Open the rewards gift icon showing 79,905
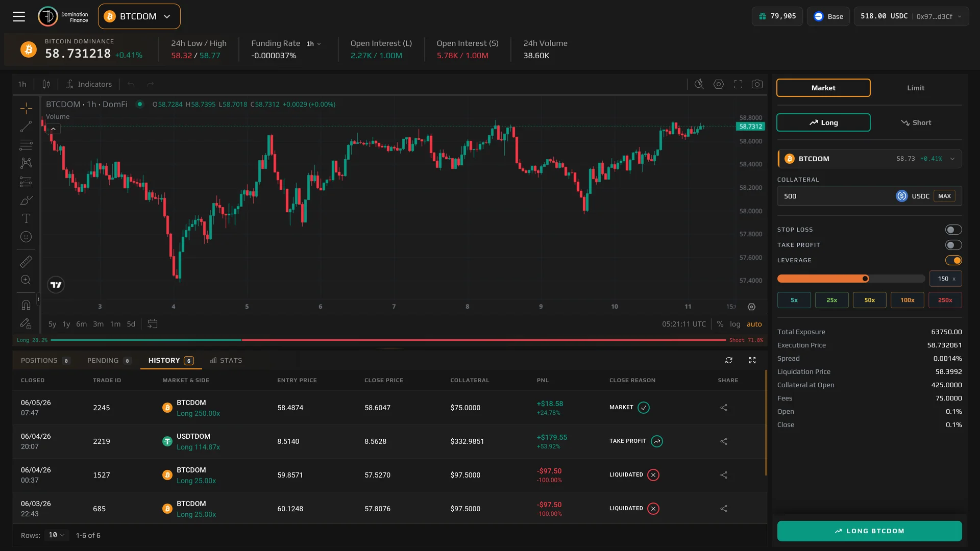Viewport: 980px width, 551px height. [x=777, y=16]
